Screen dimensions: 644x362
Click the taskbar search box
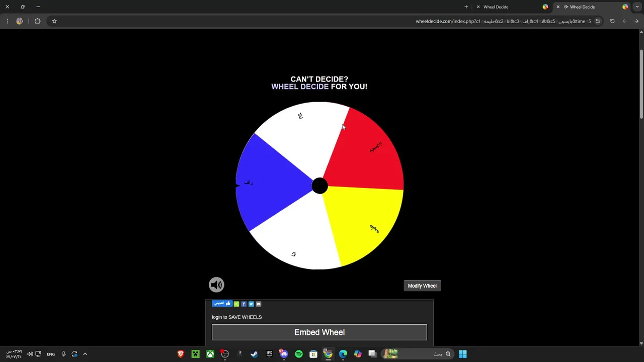coord(417,354)
